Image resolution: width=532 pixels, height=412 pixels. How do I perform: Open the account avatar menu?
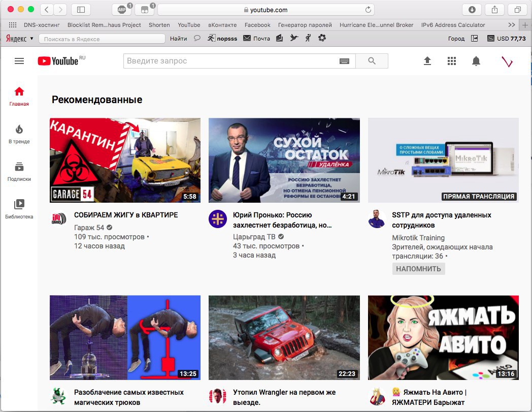[507, 61]
